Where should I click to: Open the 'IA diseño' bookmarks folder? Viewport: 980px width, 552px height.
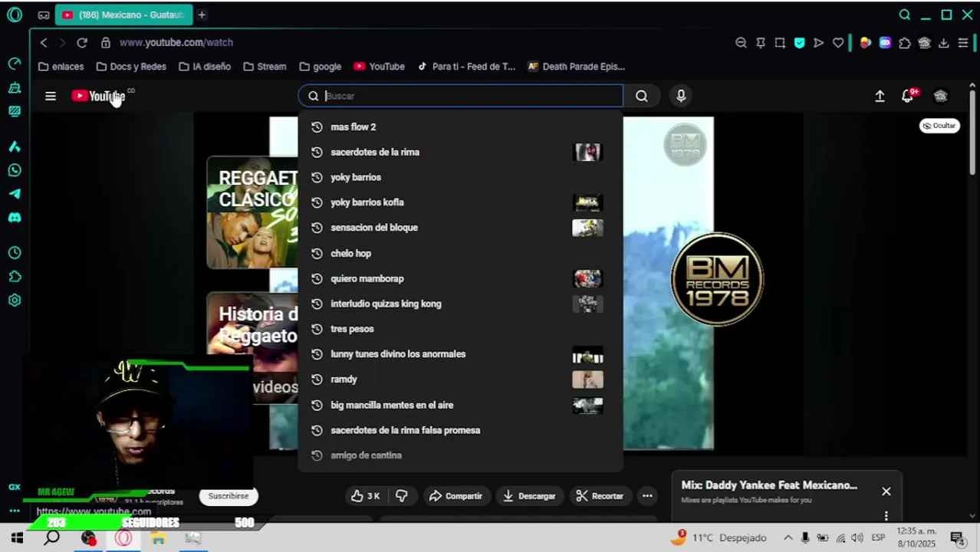[x=205, y=67]
